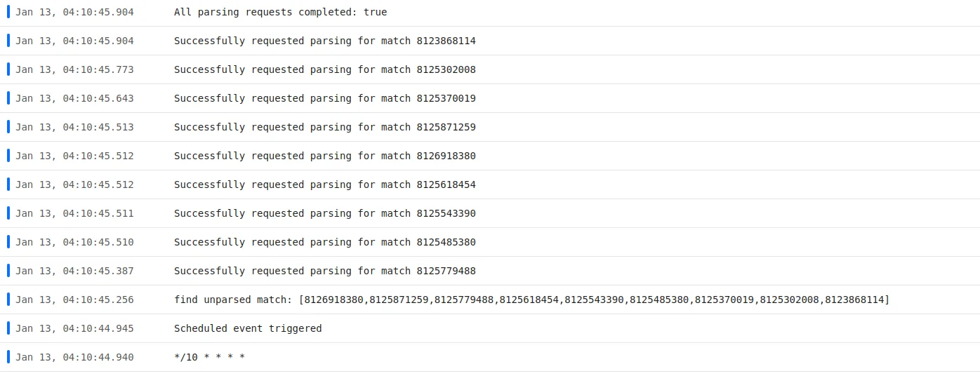980x376 pixels.
Task: Click the "Scheduled event triggered" message
Action: pos(248,328)
